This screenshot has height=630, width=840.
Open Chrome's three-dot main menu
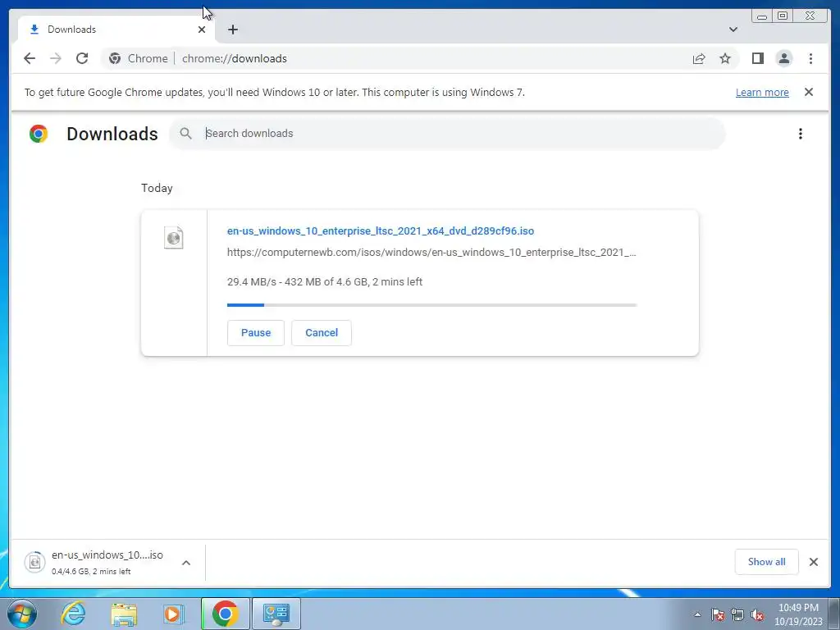[x=810, y=58]
